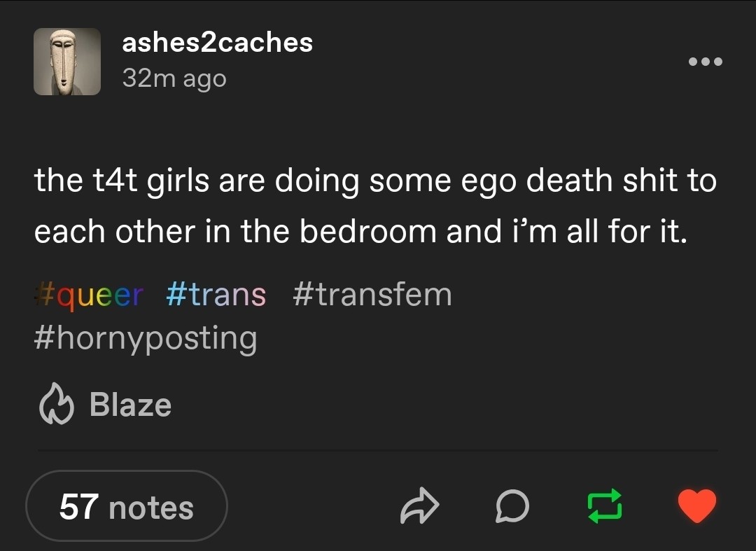
Task: Open the #trans tag
Action: pos(216,295)
